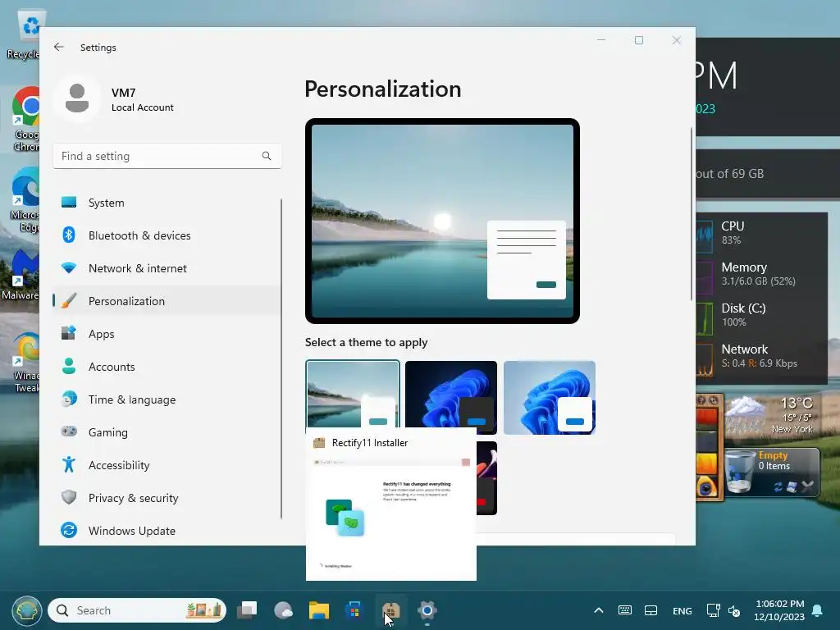
Task: Focus the Find a setting search box
Action: tap(167, 156)
